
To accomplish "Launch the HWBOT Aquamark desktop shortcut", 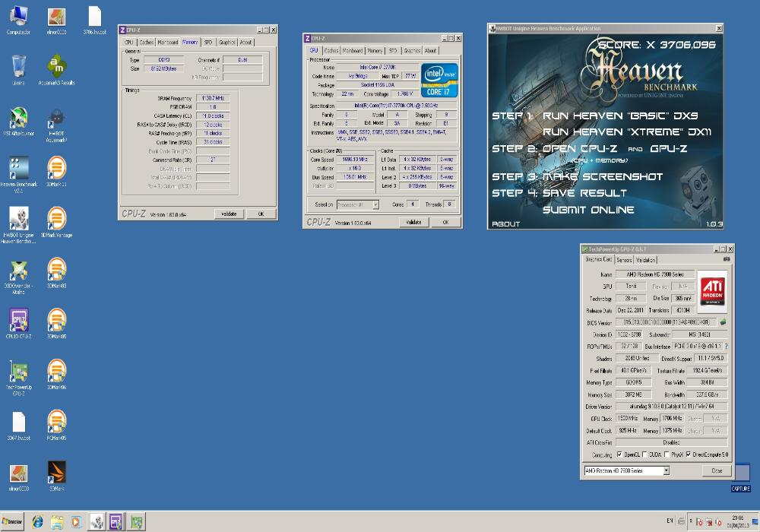I will [x=56, y=126].
